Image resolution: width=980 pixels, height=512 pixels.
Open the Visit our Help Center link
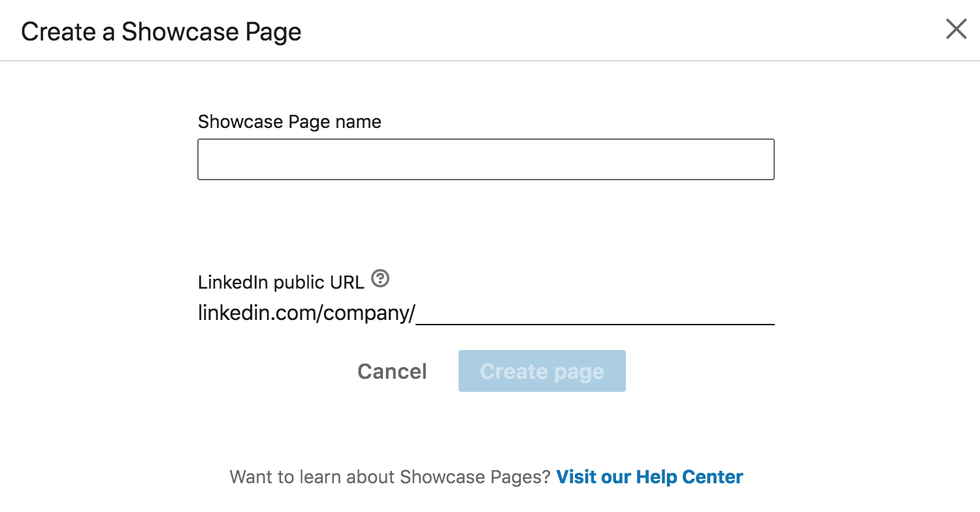649,477
